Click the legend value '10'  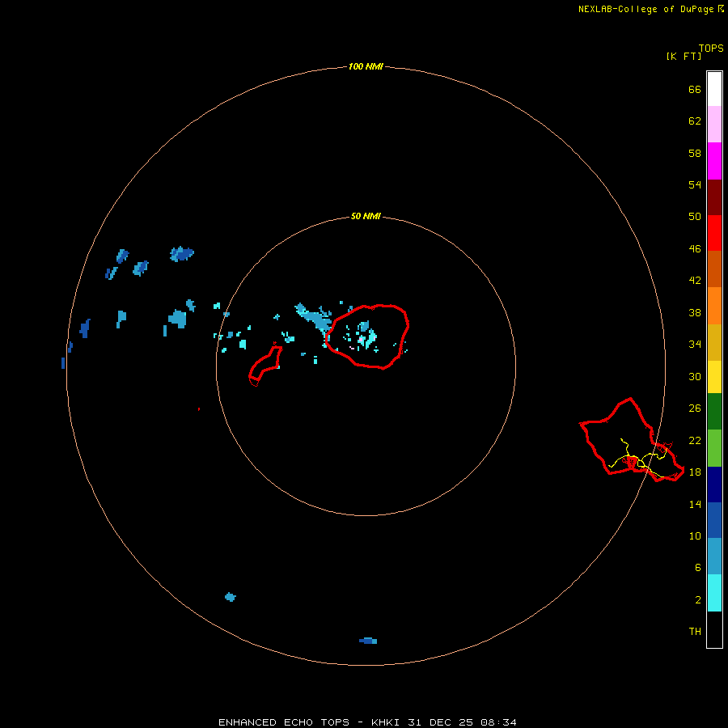coord(695,535)
